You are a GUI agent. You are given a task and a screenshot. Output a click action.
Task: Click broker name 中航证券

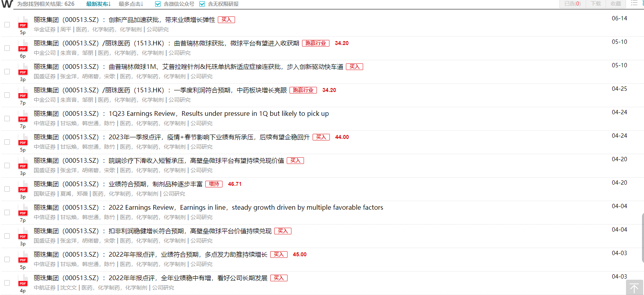coord(45,288)
